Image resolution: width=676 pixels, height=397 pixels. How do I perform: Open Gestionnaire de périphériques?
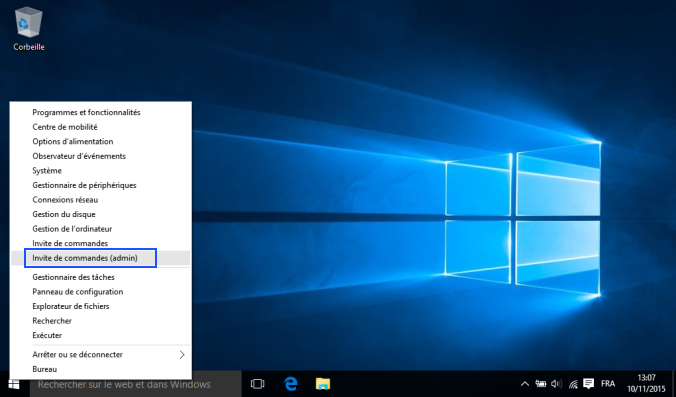coord(100,185)
